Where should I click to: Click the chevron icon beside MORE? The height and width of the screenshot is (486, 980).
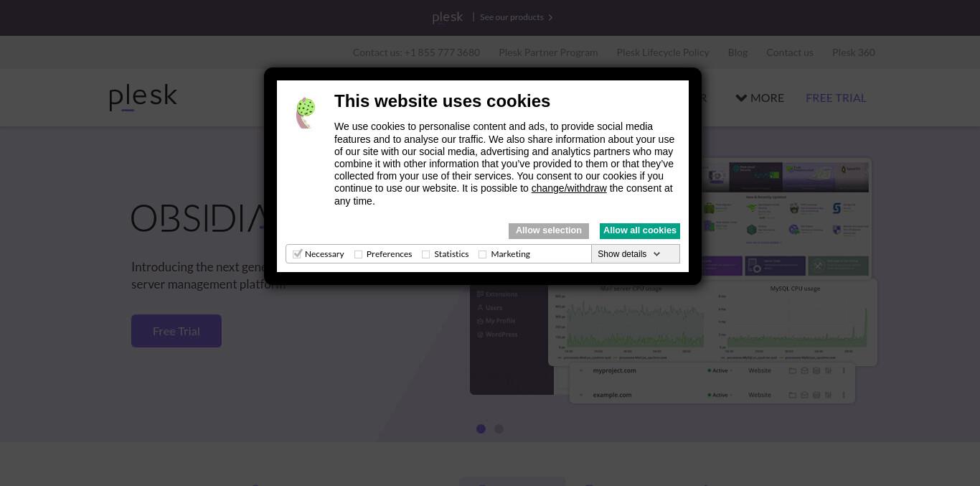741,98
